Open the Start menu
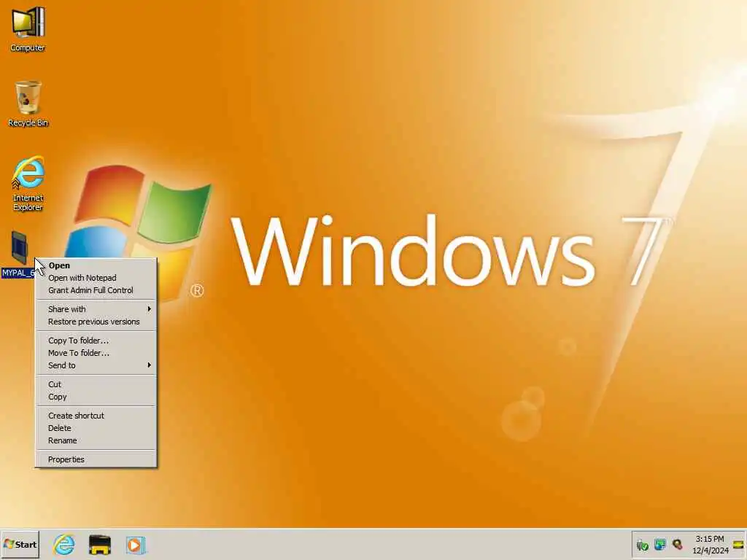747x560 pixels. 20,544
